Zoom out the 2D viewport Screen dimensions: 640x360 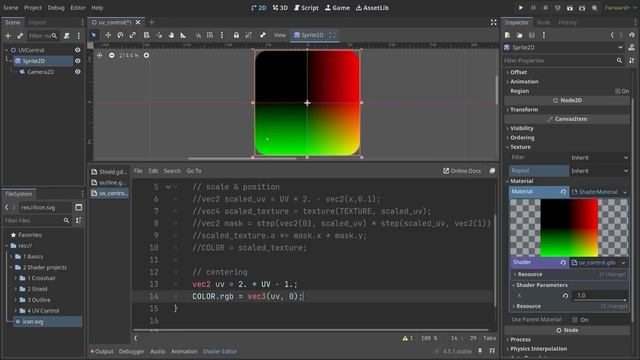coord(111,55)
